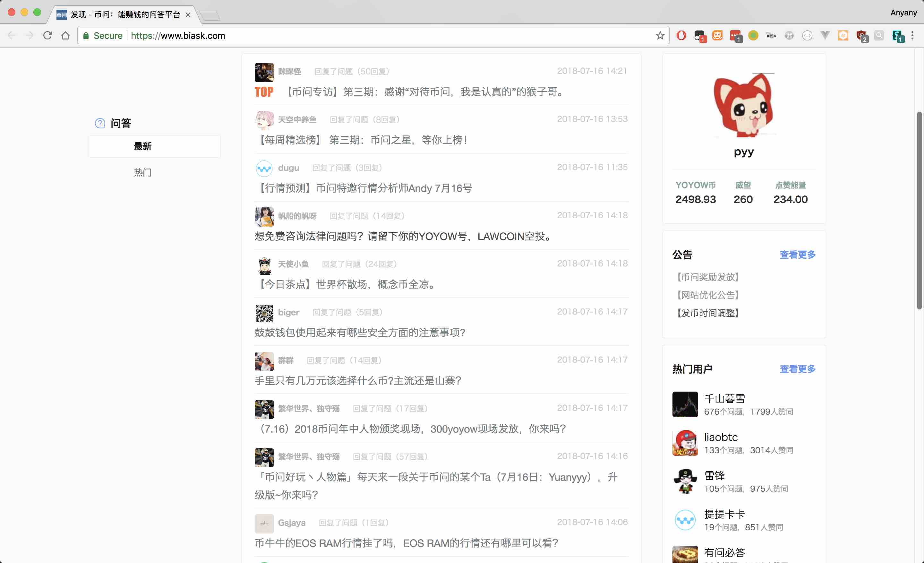Click 提提卡卡's wave avatar icon
Viewport: 924px width, 563px height.
[685, 520]
